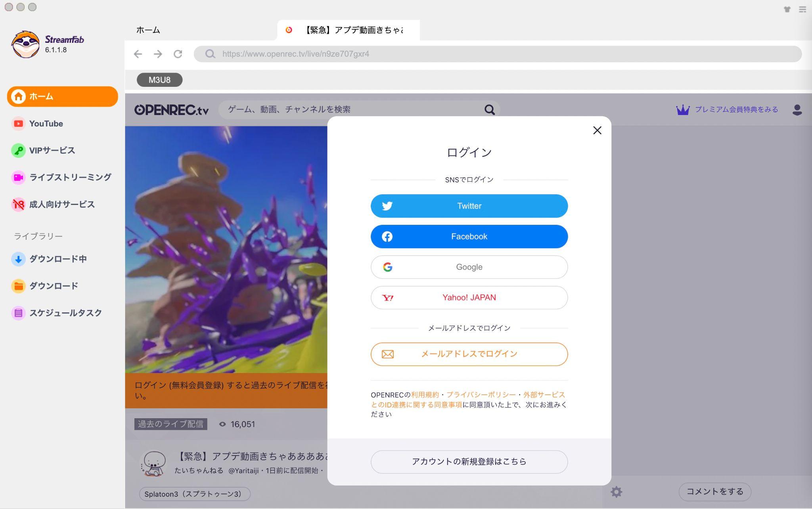Open the hamburger menu in title bar

point(802,9)
